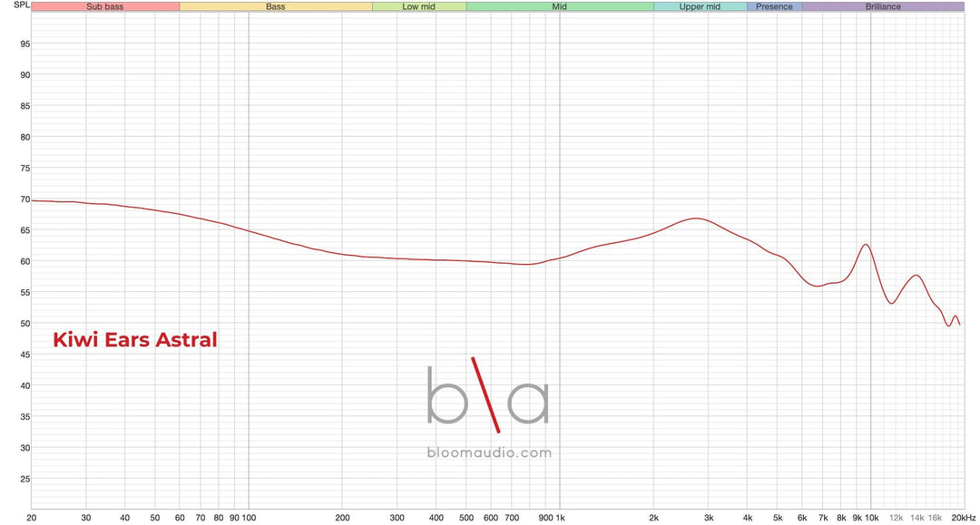The image size is (980, 525).
Task: Click the Low mid band label
Action: (x=418, y=7)
